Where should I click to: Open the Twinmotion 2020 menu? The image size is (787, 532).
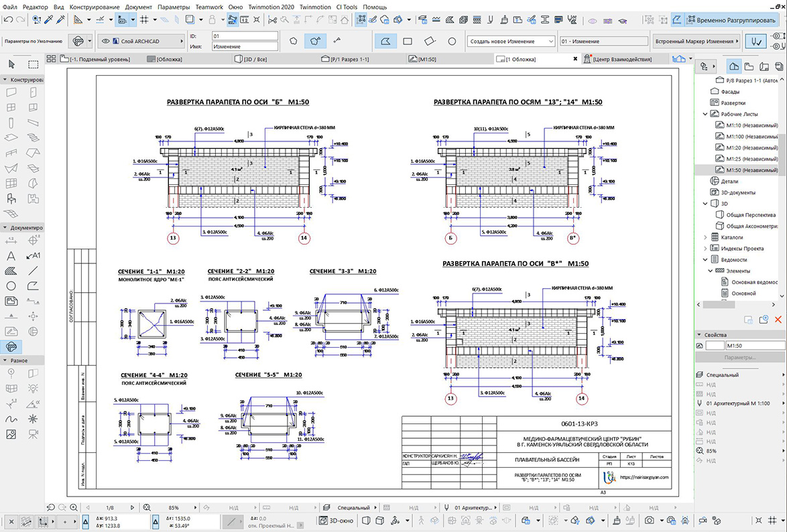coord(271,7)
